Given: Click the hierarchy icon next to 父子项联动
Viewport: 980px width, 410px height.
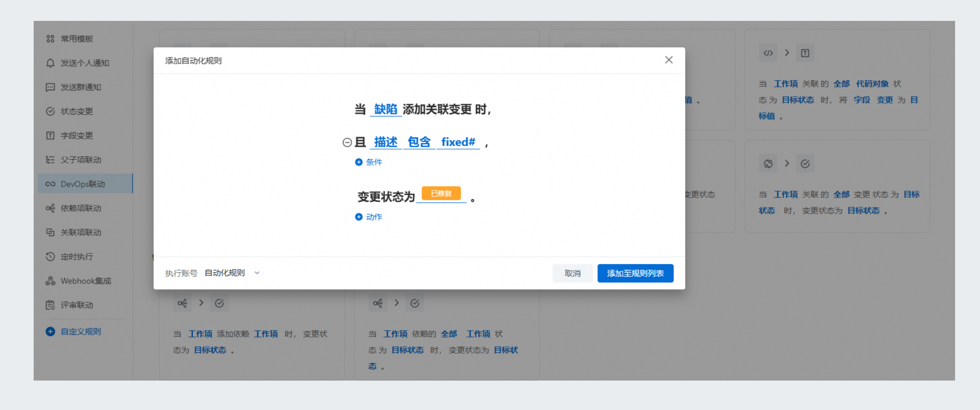Looking at the screenshot, I should tap(50, 160).
